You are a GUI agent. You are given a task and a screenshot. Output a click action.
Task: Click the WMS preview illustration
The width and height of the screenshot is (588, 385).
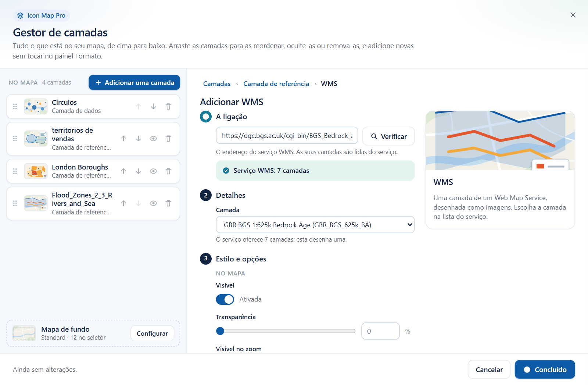point(500,140)
